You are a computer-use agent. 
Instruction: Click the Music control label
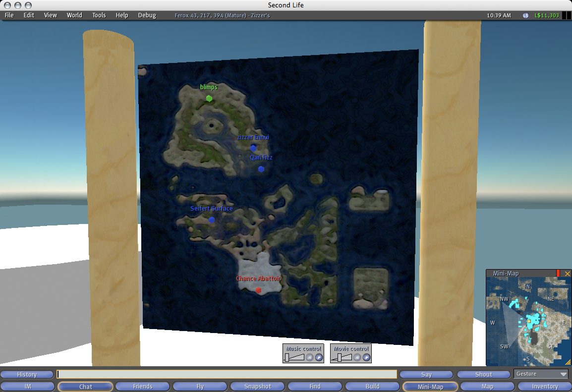pyautogui.click(x=303, y=348)
